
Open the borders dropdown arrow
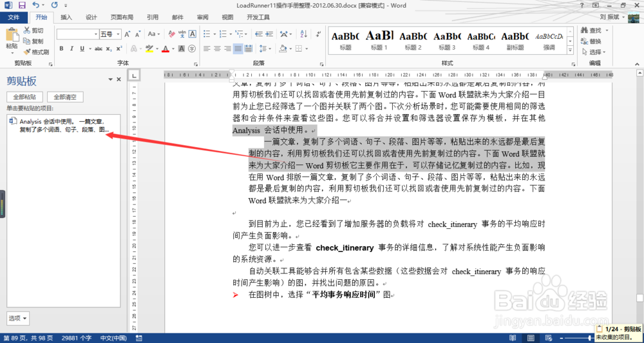(x=307, y=48)
